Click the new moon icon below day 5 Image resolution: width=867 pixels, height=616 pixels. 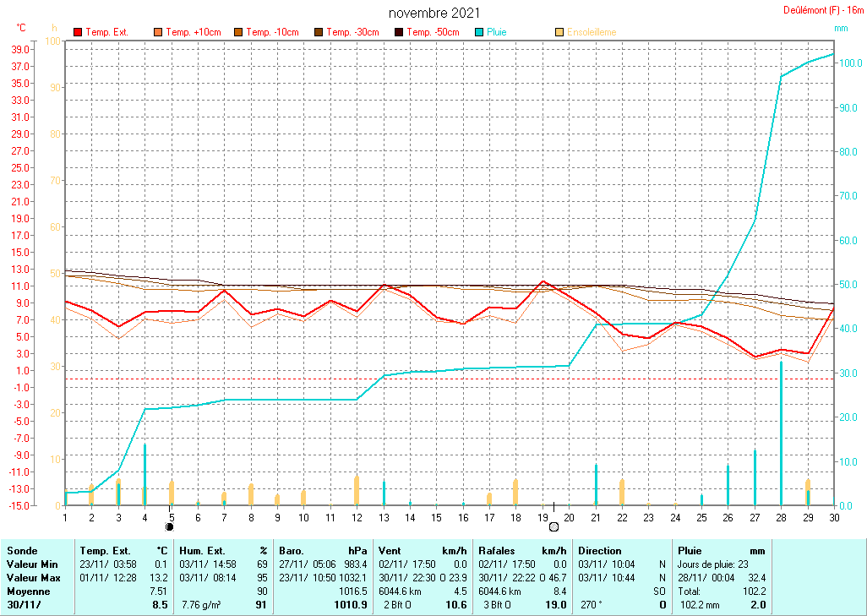[170, 526]
